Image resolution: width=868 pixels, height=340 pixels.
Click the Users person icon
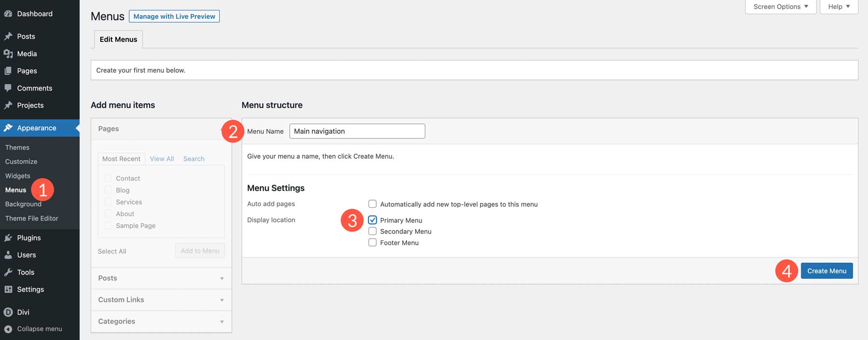[8, 255]
